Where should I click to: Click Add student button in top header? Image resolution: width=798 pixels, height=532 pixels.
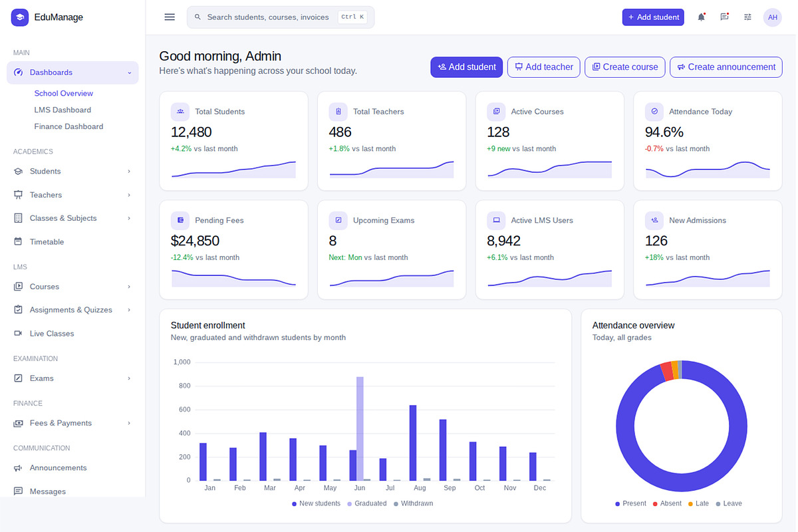[x=653, y=17]
